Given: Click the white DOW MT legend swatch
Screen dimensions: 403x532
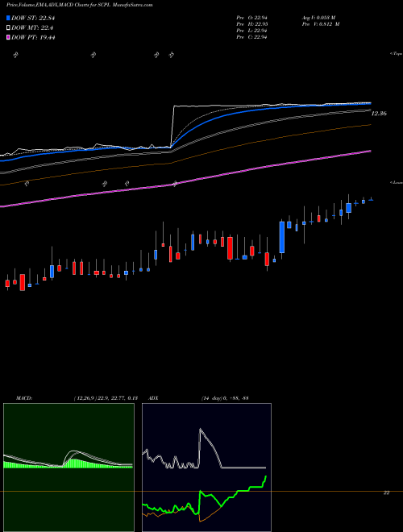Looking at the screenshot, I should (9, 28).
